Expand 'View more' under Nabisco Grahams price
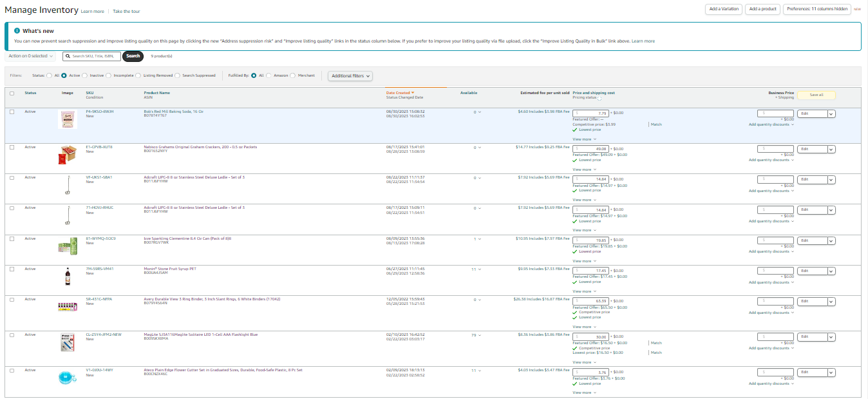868x399 pixels. click(584, 170)
